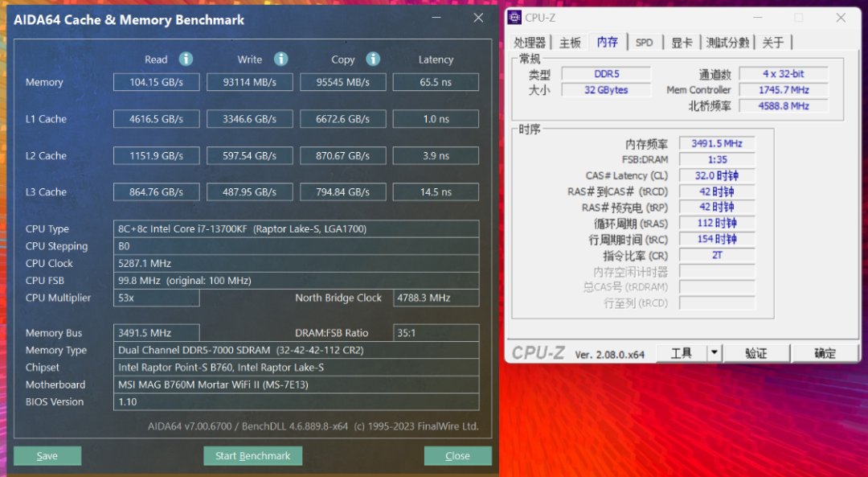Viewport: 868px width, 477px height.
Task: Click the DDR5 type field in CPU-Z
Action: [x=606, y=74]
